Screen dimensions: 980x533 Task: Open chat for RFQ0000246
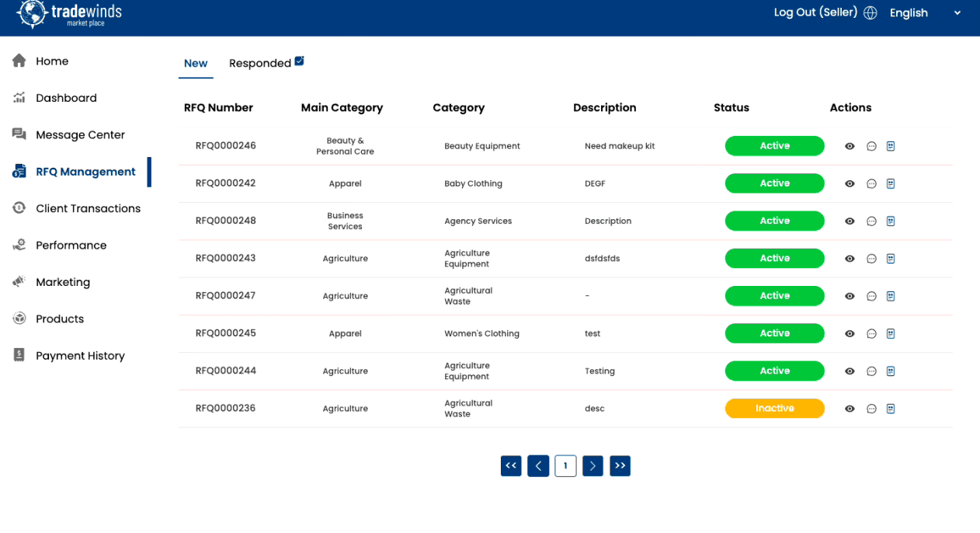pos(871,146)
